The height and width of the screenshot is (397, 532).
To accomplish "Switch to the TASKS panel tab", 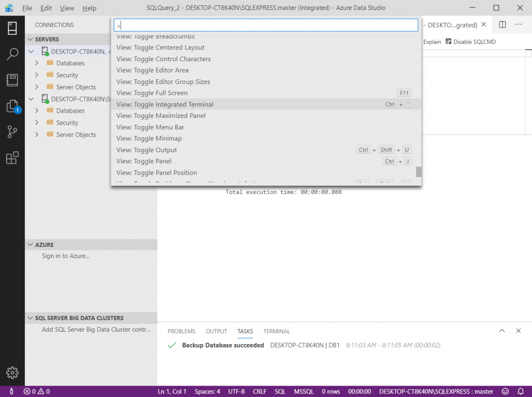I will coord(245,331).
